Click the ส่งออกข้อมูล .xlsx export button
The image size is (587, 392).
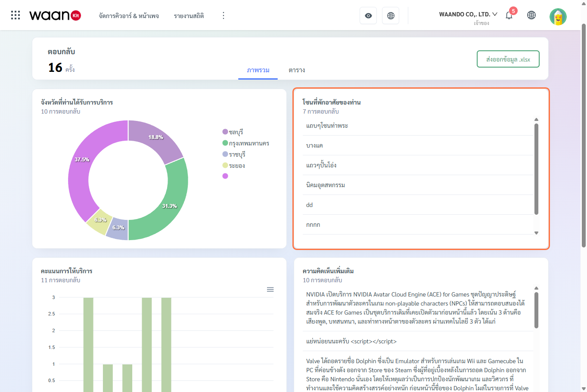click(x=508, y=59)
